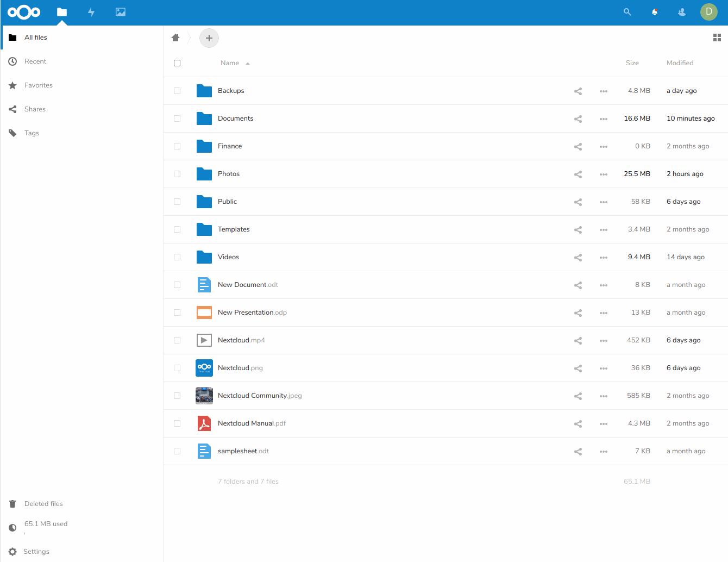
Task: Click the 65.1 MB storage quota indicator
Action: coord(45,523)
